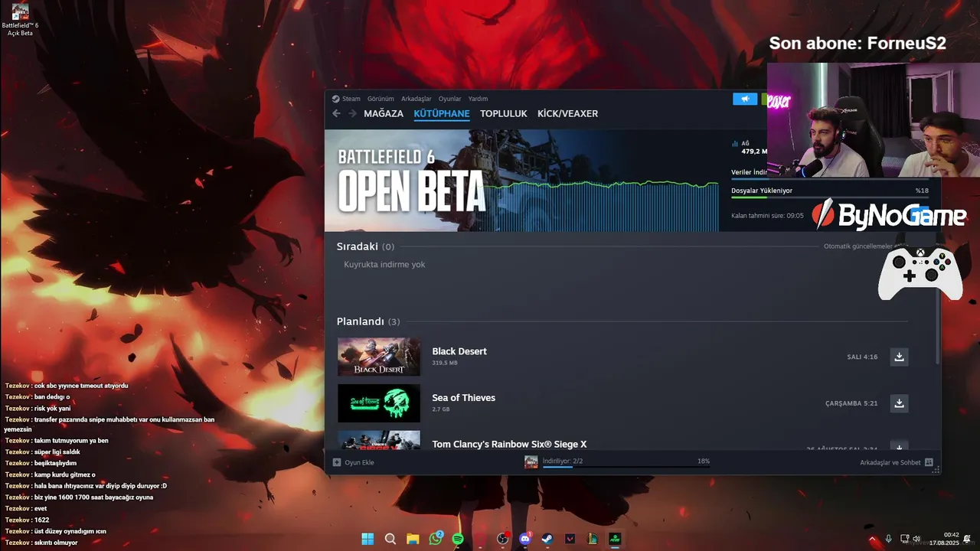The width and height of the screenshot is (980, 551).
Task: Open File Explorer from the taskbar
Action: [x=413, y=539]
